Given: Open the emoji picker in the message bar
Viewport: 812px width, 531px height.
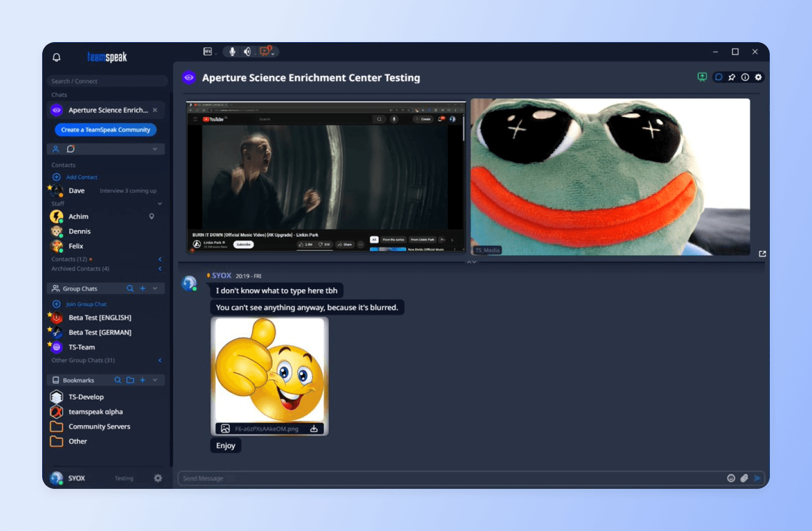Looking at the screenshot, I should click(731, 478).
